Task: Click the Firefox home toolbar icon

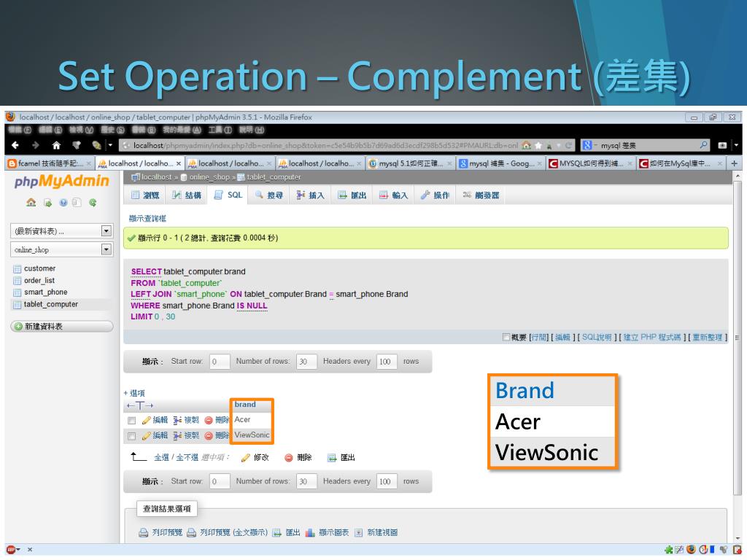Action: 56,145
